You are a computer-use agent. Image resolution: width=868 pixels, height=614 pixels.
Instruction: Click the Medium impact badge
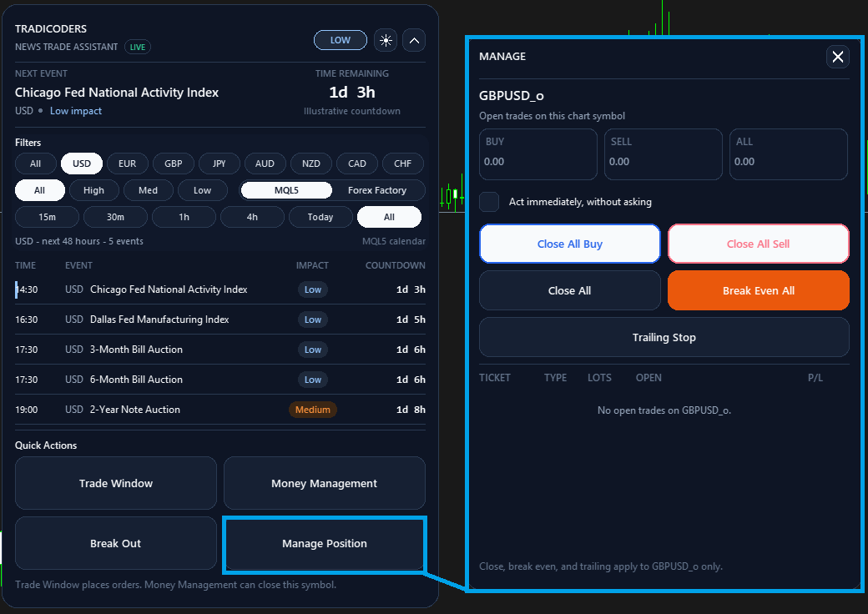313,410
